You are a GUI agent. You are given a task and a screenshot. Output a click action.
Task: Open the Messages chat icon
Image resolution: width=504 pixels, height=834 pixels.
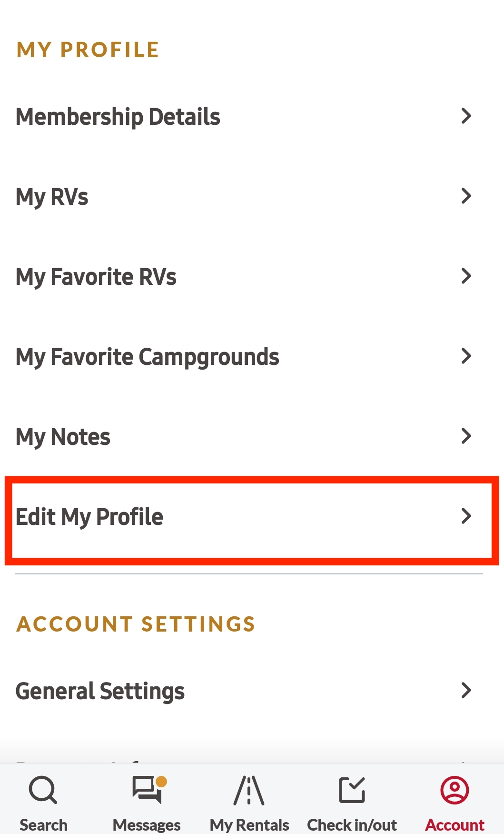click(147, 790)
